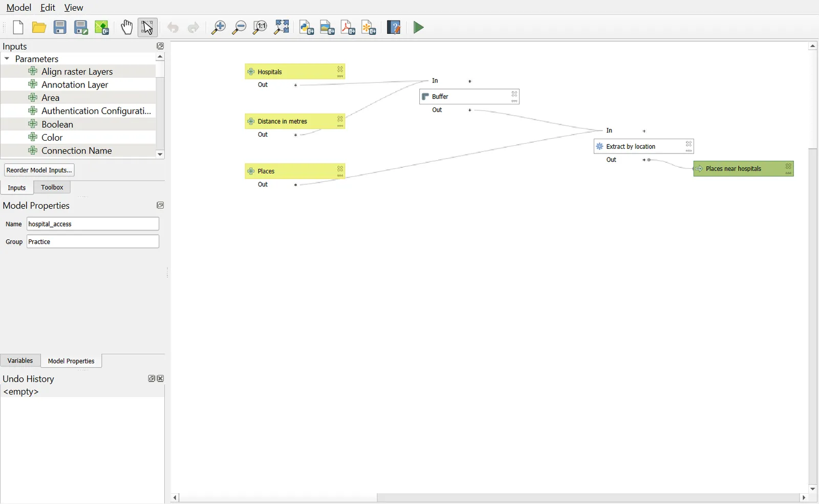Close the Undo History panel
Image resolution: width=819 pixels, height=504 pixels.
point(161,379)
